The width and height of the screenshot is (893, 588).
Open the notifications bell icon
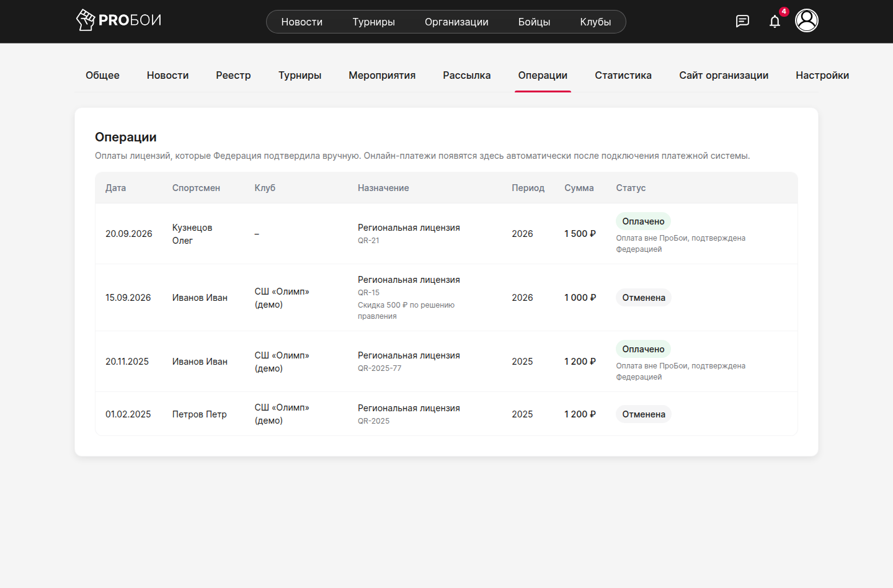click(775, 21)
